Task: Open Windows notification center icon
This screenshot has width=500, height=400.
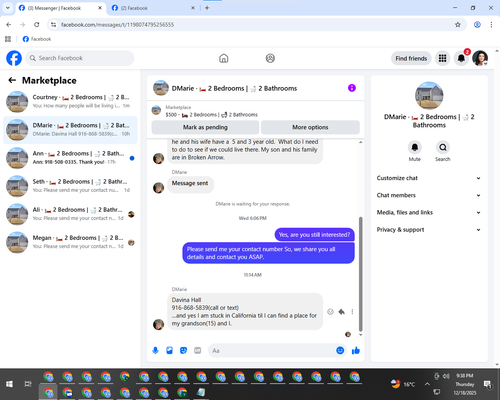Action: 487,384
